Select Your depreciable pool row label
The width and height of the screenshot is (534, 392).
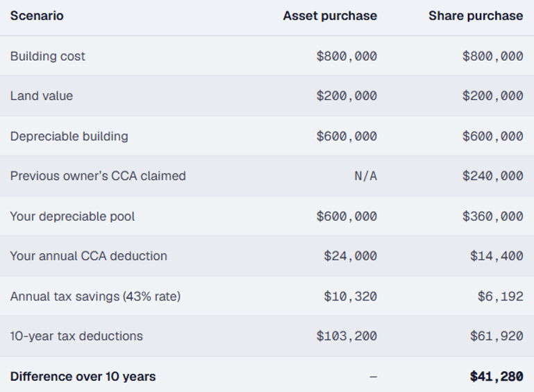tap(72, 216)
